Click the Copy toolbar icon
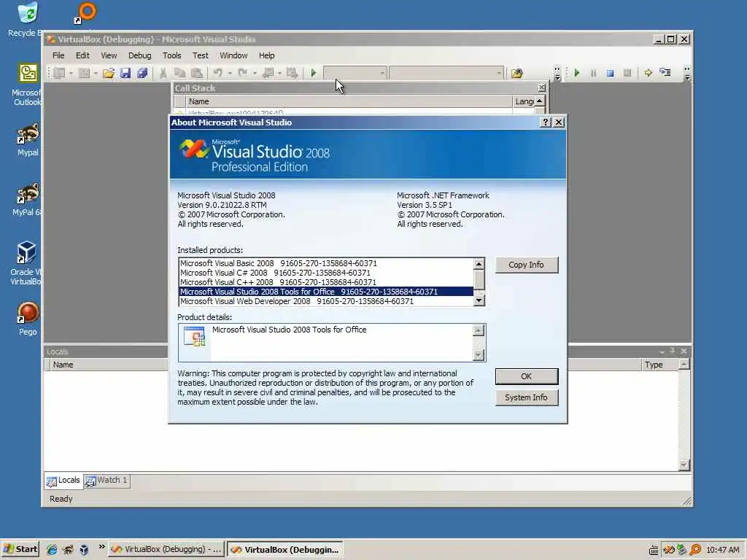The image size is (747, 560). (179, 73)
